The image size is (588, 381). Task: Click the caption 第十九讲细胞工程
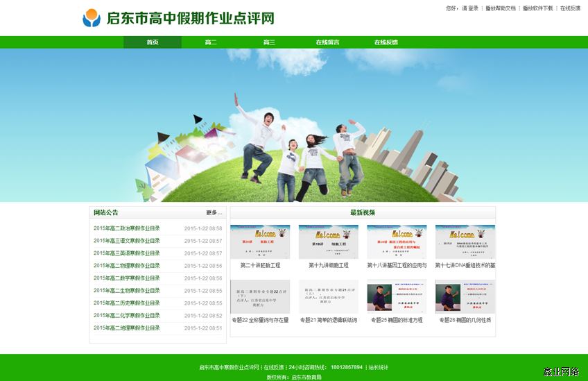coord(329,265)
